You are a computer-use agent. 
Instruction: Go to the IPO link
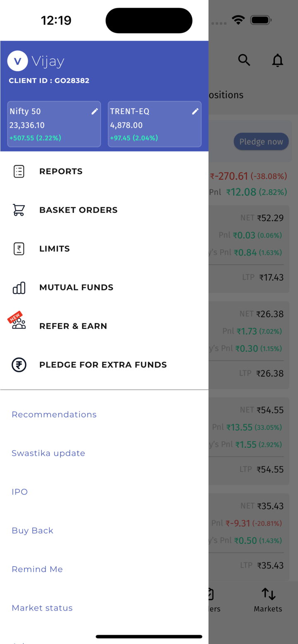(x=19, y=492)
